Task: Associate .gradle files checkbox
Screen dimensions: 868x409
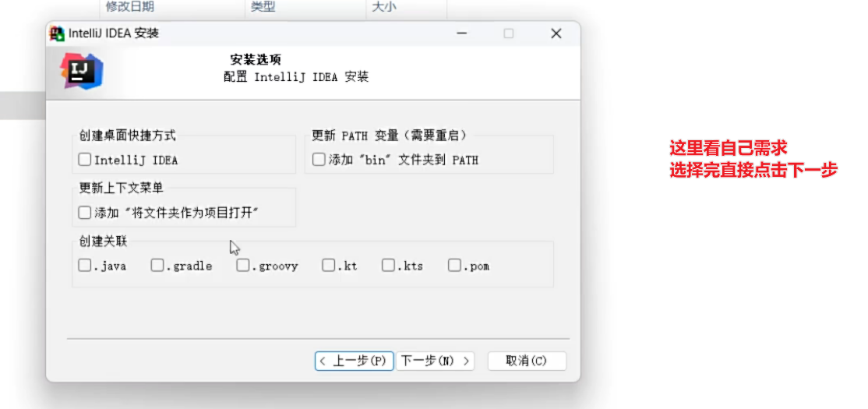Action: (157, 266)
